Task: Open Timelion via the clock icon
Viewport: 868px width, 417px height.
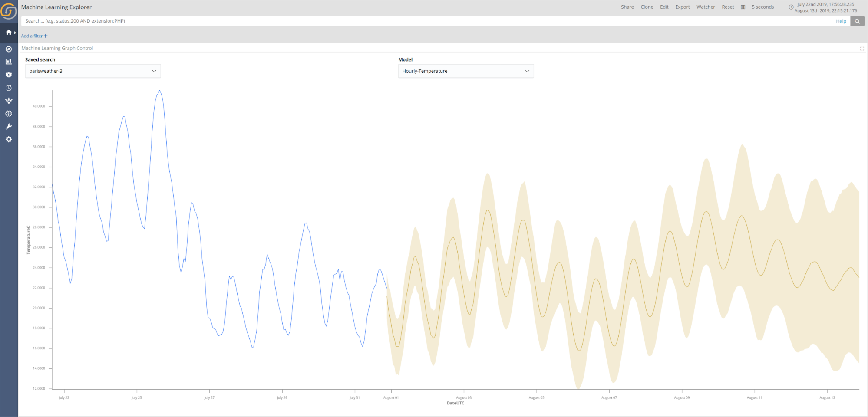Action: click(9, 88)
